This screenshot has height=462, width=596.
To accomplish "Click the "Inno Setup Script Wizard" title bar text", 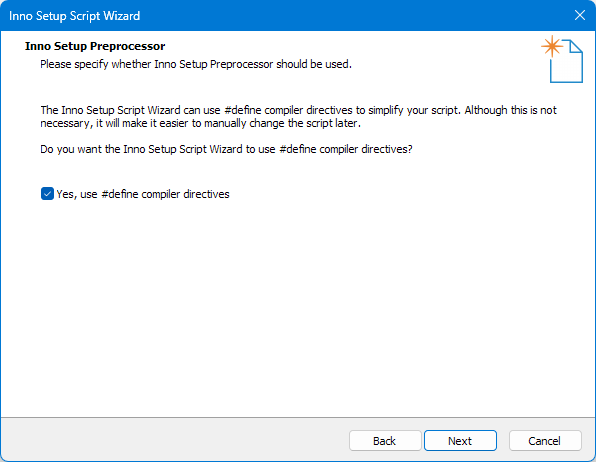I will tap(74, 16).
